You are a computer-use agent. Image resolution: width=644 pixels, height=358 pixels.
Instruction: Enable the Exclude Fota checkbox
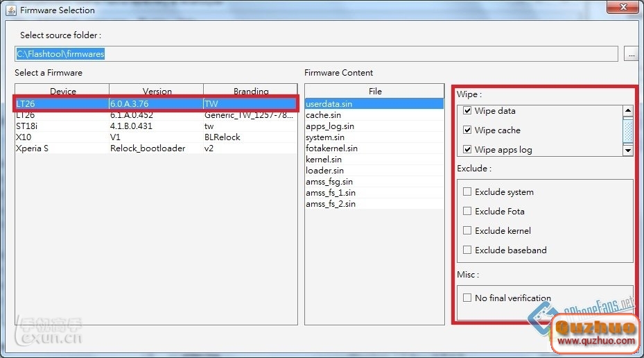[467, 211]
